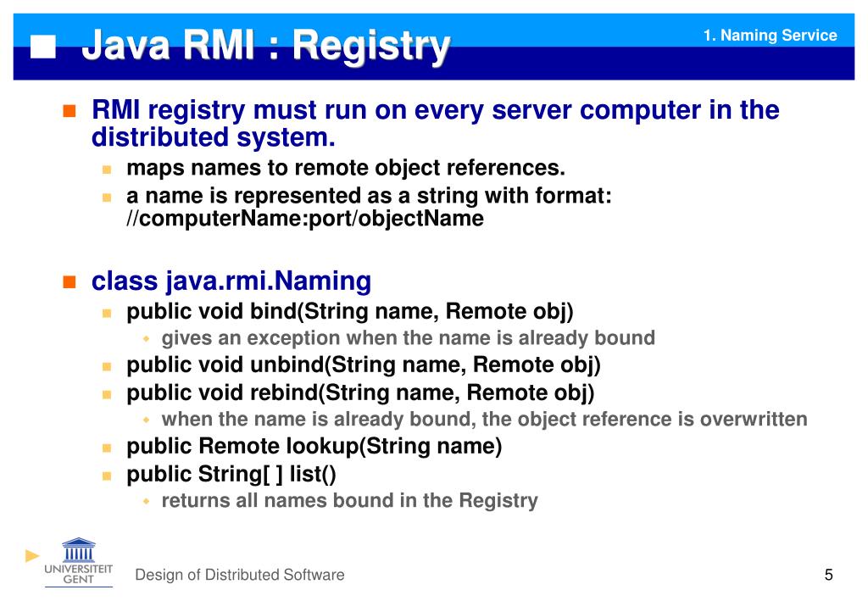Select the '1. Naming Service' header label

(769, 35)
